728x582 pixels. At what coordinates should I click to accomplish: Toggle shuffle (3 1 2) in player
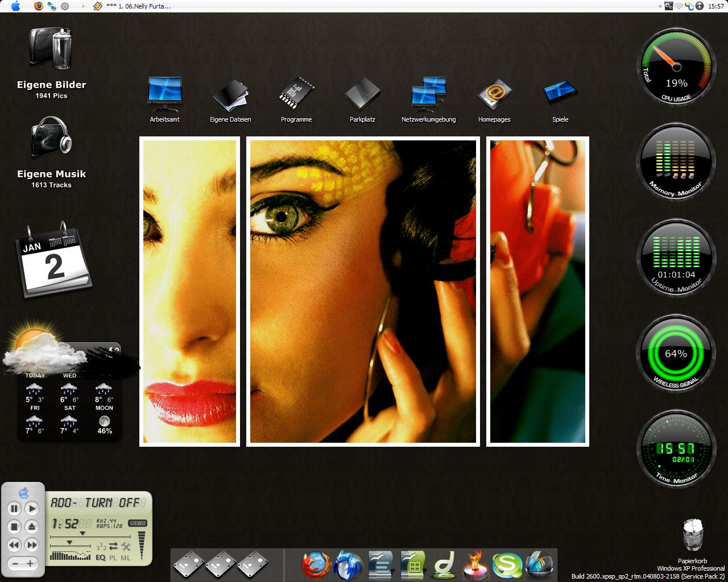[x=101, y=547]
